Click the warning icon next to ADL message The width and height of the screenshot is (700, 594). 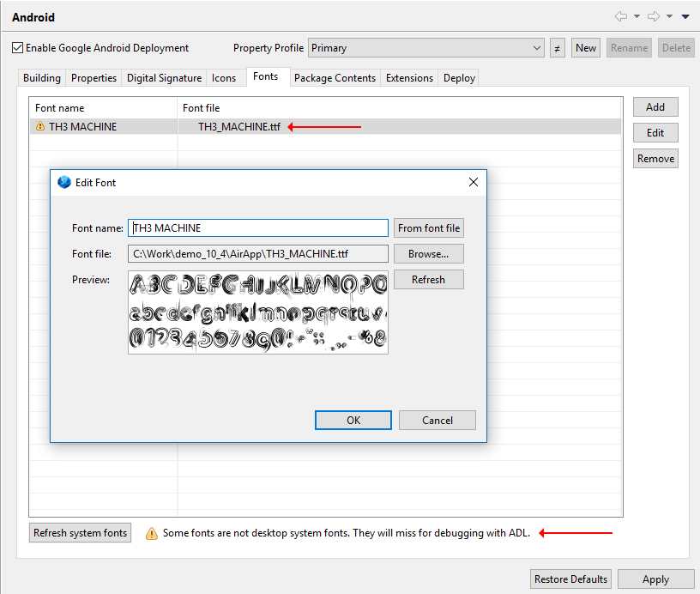pos(152,533)
